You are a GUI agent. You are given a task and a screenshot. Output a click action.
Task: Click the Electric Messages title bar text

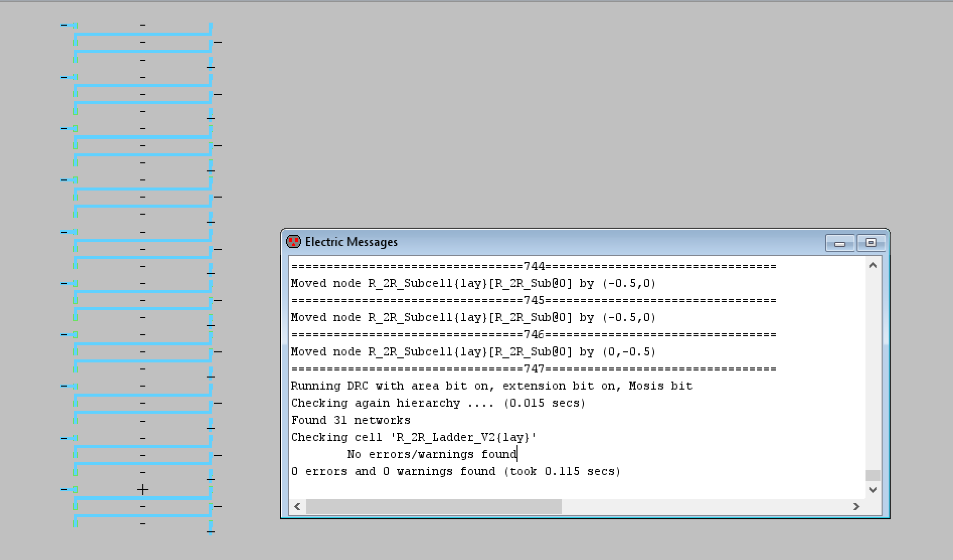[x=351, y=242]
